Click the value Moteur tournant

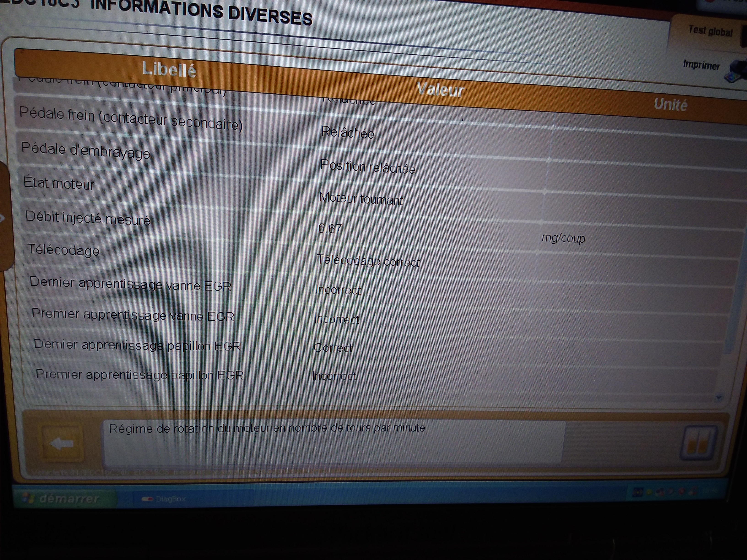pos(361,199)
